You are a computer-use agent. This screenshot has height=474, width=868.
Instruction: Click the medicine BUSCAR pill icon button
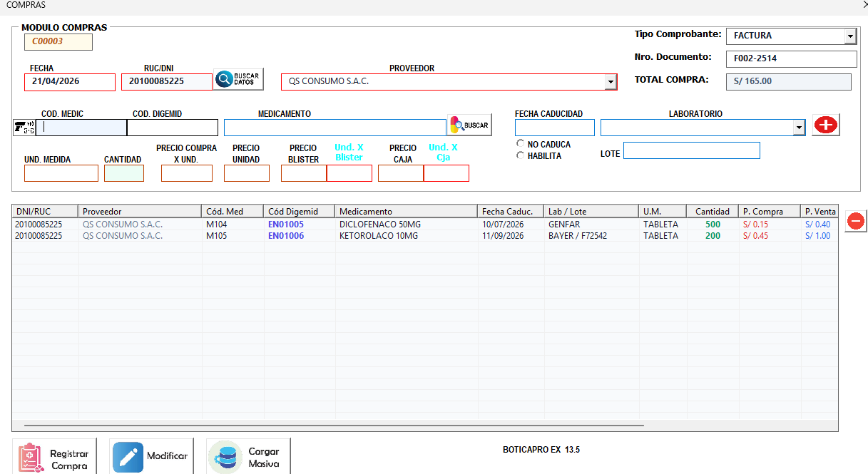[469, 125]
